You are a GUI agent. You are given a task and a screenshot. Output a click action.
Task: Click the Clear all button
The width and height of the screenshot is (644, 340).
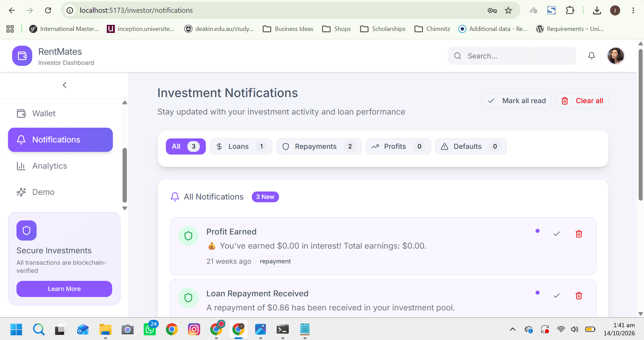click(582, 101)
